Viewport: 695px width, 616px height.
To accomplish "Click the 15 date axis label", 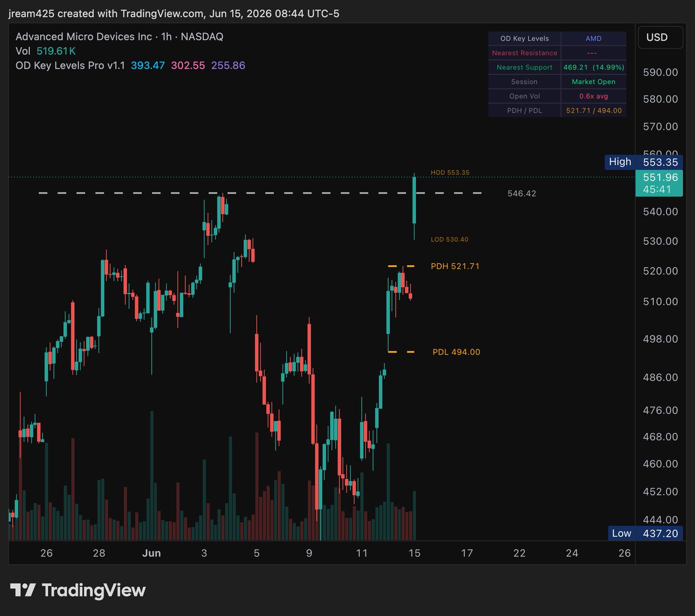I will (414, 553).
